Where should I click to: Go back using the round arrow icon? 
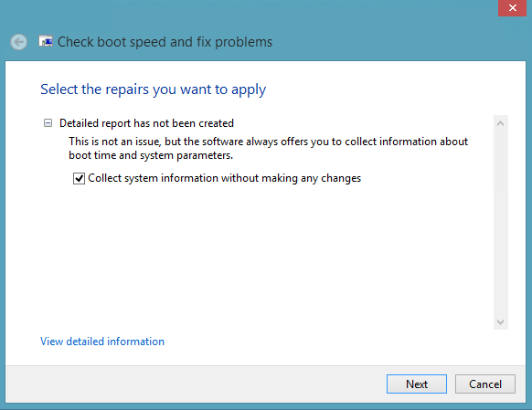(x=18, y=42)
